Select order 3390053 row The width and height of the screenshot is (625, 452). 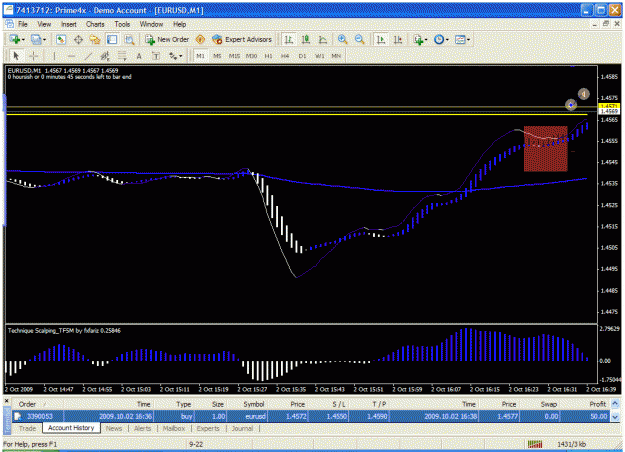[x=311, y=417]
